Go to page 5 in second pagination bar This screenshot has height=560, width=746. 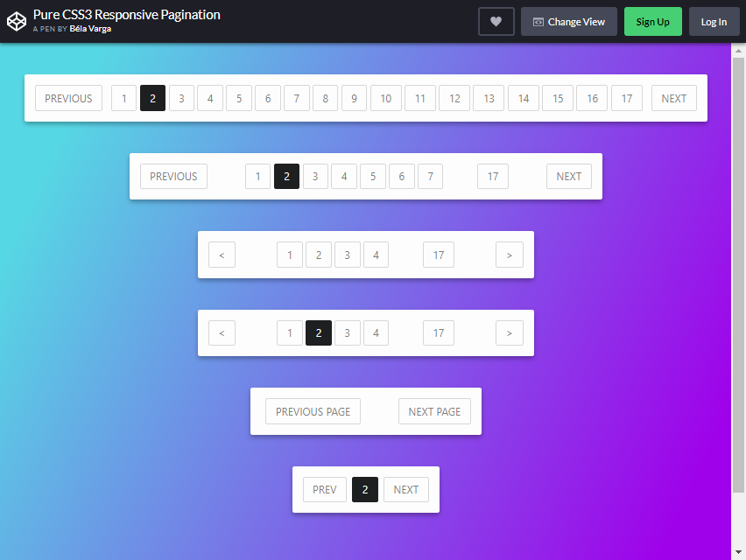pos(373,177)
